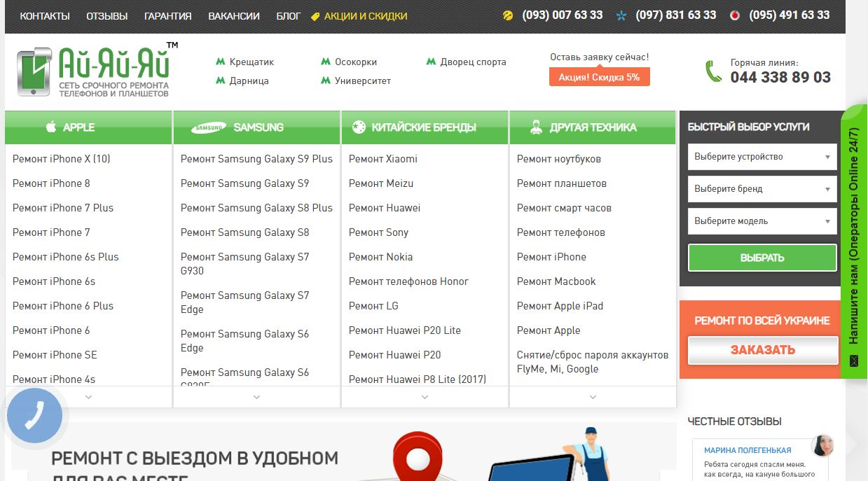This screenshot has height=481, width=868.
Task: Open Снятие/сброс пароля аккаунтов link
Action: pos(593,362)
